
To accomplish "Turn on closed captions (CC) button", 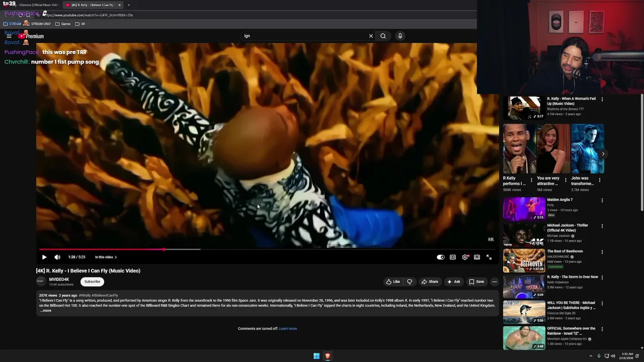I will [x=453, y=257].
